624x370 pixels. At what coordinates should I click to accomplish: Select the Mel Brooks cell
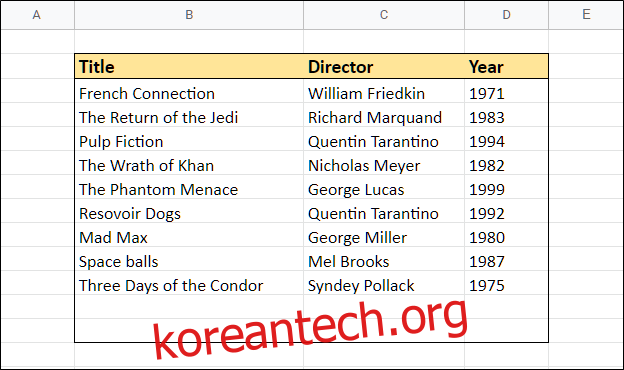click(384, 261)
